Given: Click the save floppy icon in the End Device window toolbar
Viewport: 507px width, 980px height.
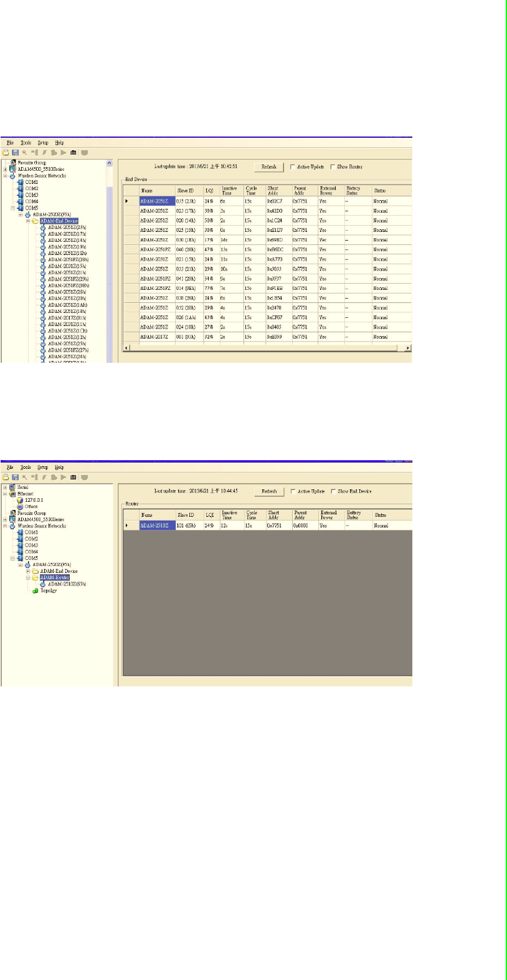Looking at the screenshot, I should pyautogui.click(x=16, y=152).
